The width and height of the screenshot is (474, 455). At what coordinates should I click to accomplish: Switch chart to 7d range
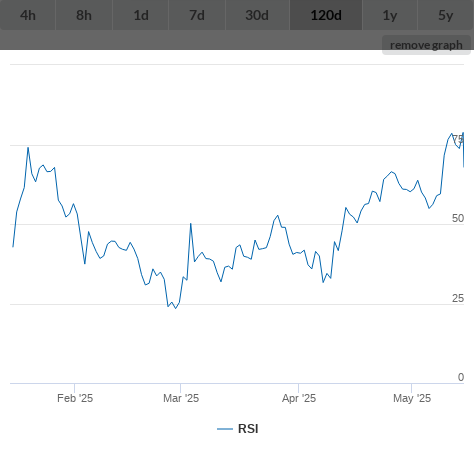197,15
